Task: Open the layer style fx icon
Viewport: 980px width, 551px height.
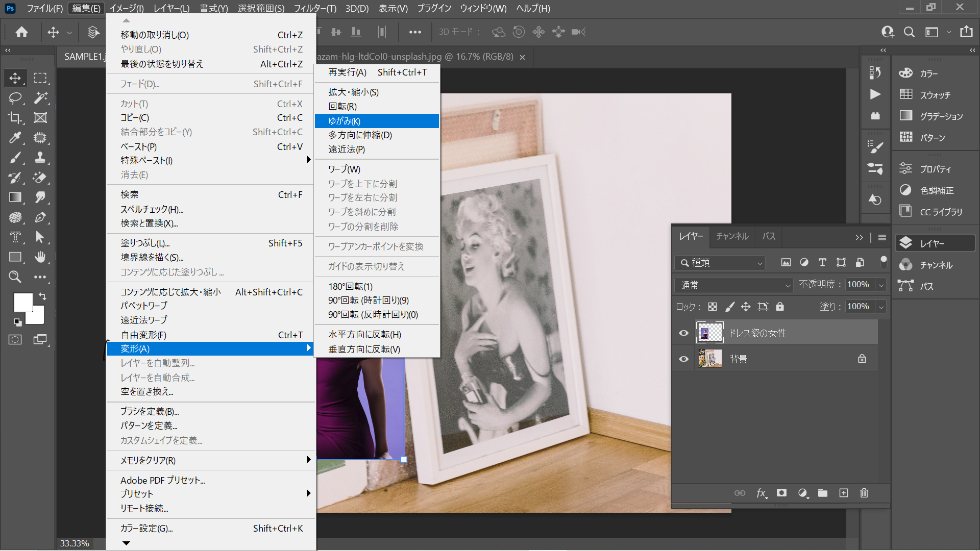Action: tap(762, 493)
